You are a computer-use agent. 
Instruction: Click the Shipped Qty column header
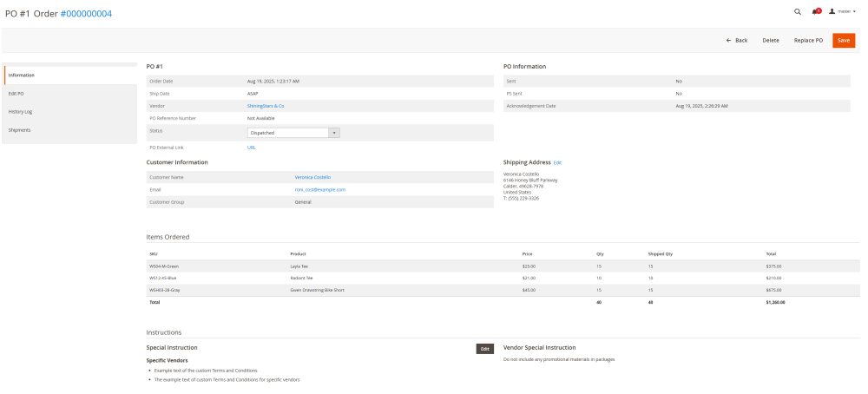point(661,254)
